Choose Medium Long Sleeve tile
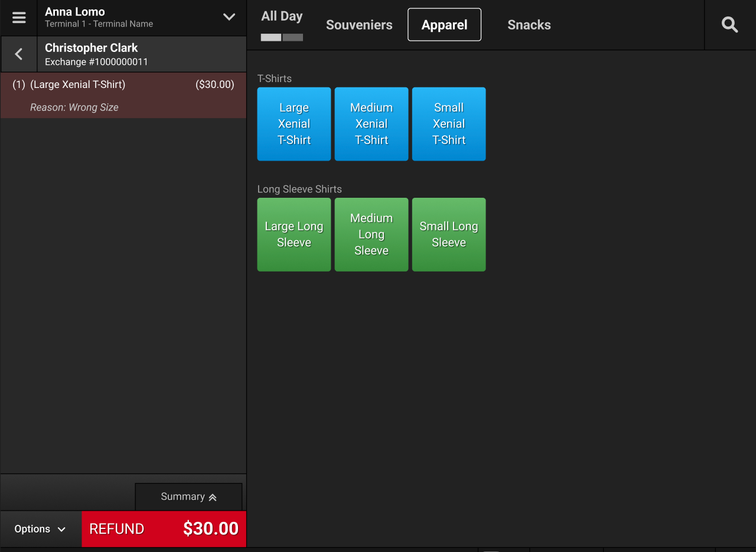The image size is (756, 552). pos(372,234)
